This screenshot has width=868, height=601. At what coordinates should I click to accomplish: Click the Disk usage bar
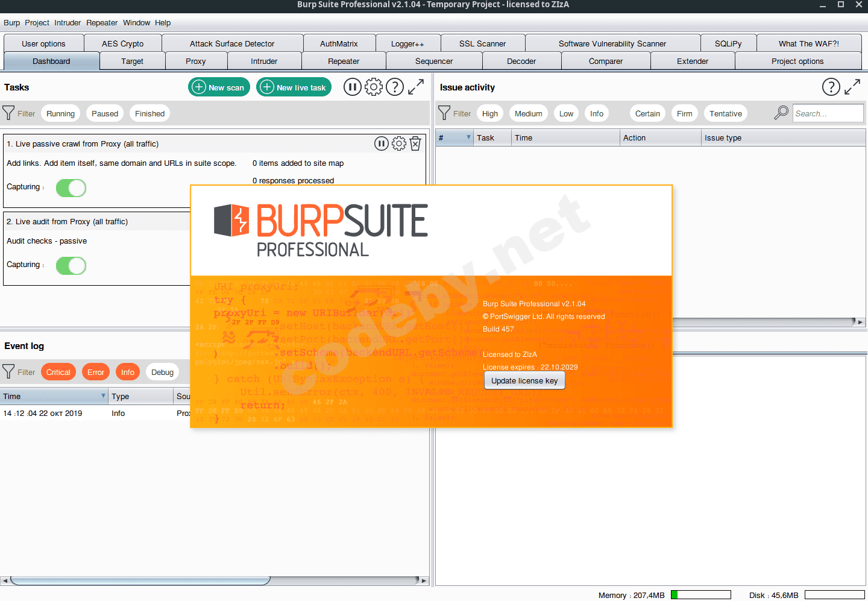point(834,595)
